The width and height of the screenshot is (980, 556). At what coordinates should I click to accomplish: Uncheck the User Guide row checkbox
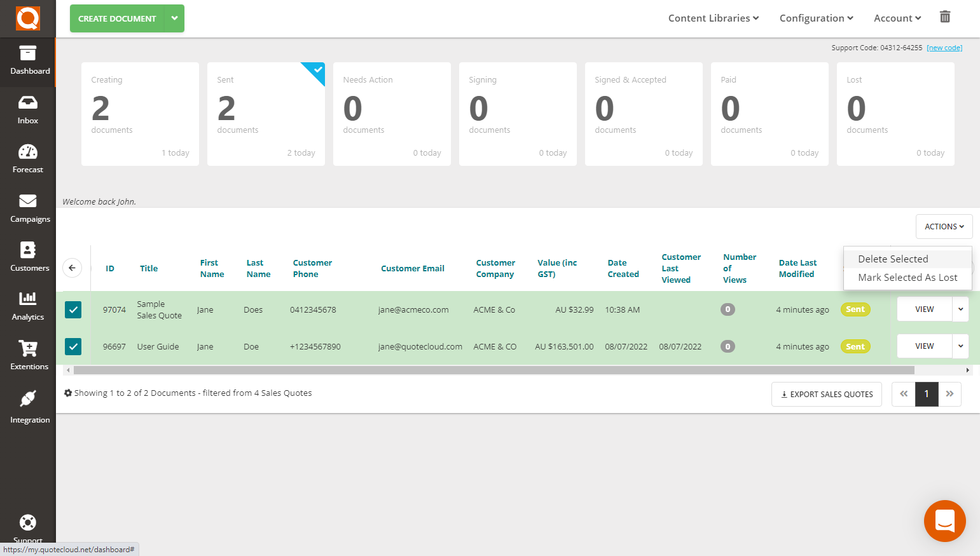click(72, 346)
